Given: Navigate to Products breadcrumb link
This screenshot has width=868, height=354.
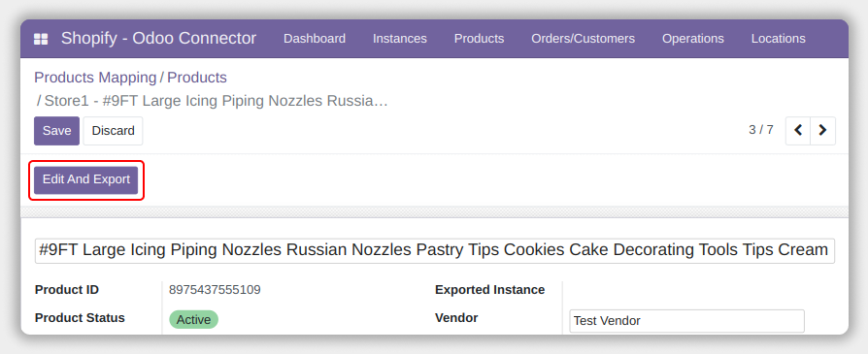Looking at the screenshot, I should (197, 78).
